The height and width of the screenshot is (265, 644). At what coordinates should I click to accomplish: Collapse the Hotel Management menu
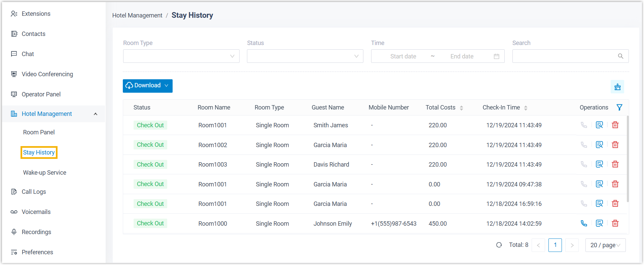pyautogui.click(x=96, y=114)
